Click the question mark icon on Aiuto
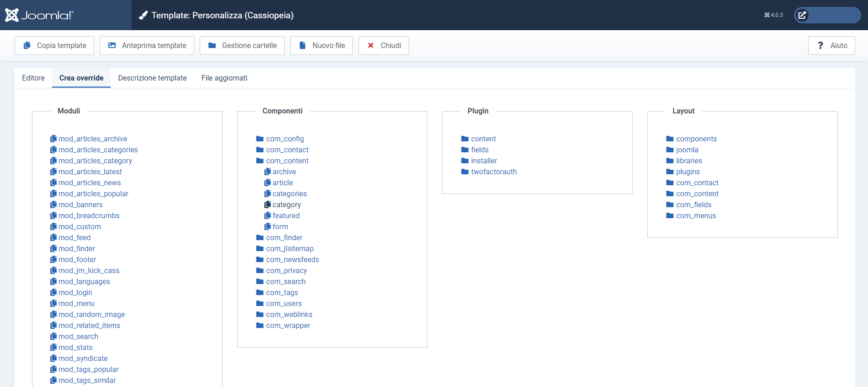Image resolution: width=868 pixels, height=387 pixels. point(820,45)
